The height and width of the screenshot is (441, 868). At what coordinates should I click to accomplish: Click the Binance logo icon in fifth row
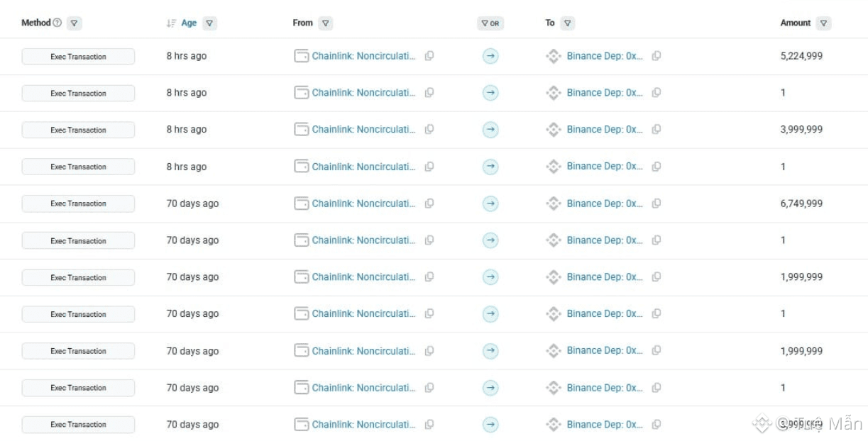point(554,203)
